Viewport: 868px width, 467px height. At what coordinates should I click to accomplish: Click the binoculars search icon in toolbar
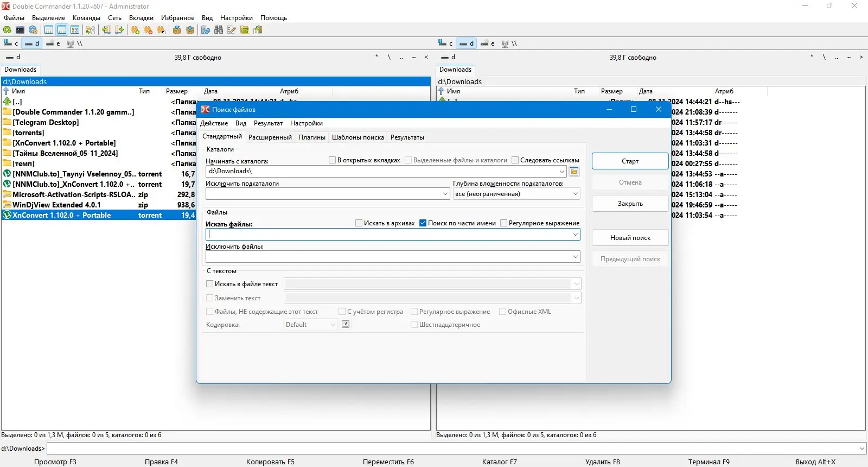coord(219,30)
